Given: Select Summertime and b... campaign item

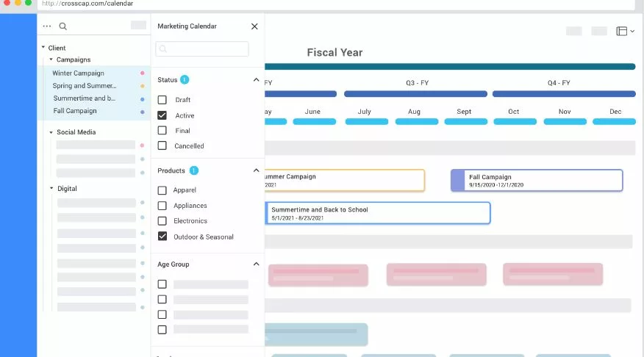Looking at the screenshot, I should pos(85,98).
